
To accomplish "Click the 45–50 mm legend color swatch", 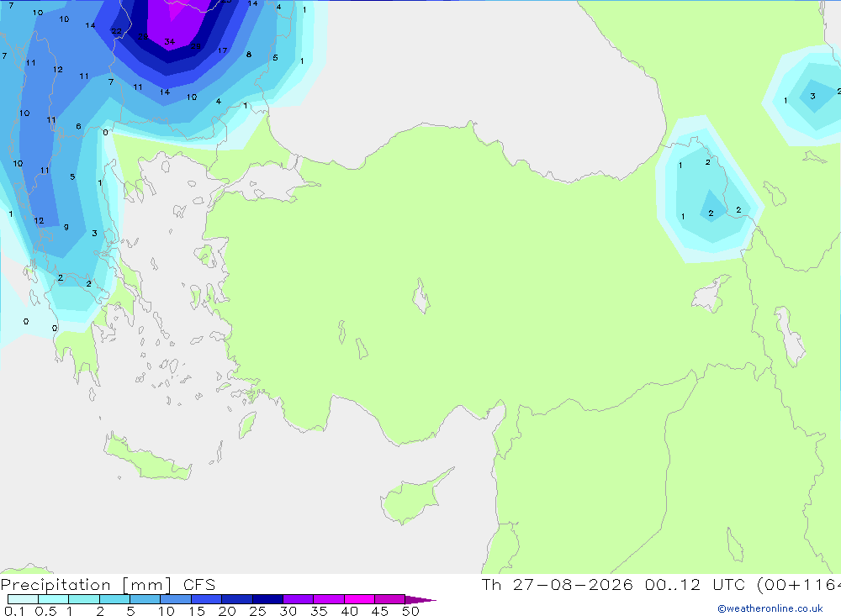I will 389,599.
